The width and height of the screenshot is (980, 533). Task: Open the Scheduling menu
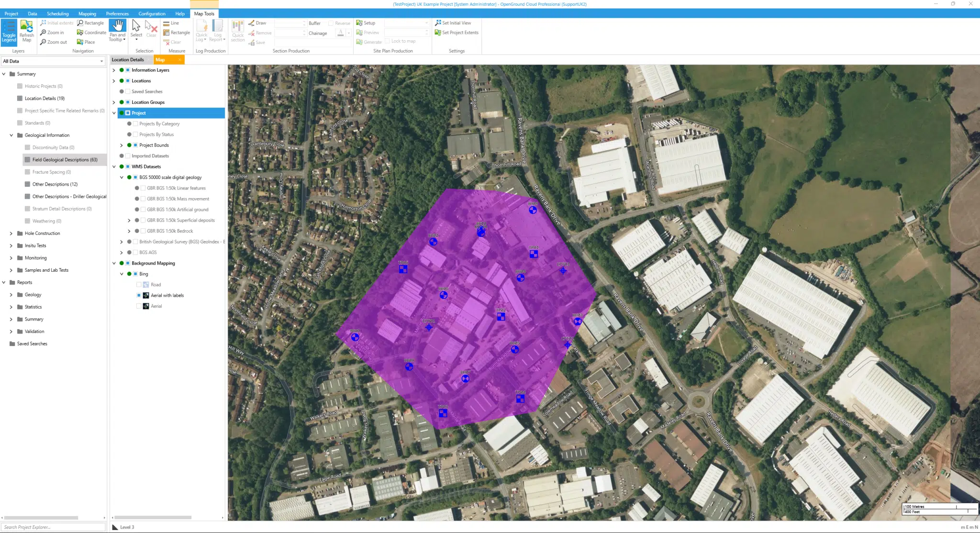click(57, 14)
